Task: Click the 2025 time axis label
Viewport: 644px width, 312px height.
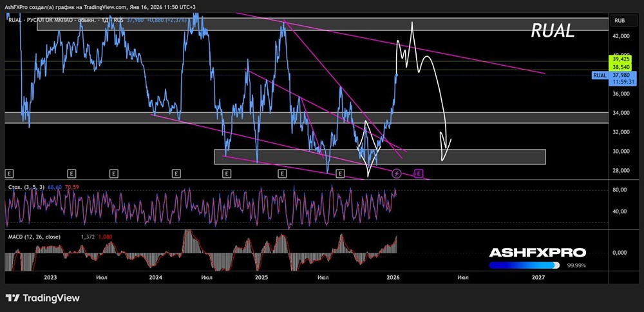Action: click(x=261, y=277)
